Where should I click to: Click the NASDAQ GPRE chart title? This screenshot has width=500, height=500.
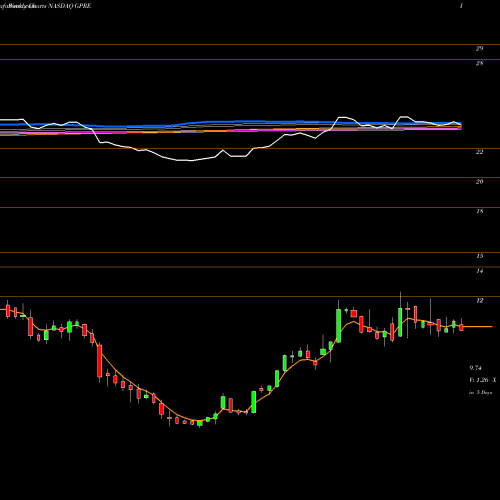point(45,6)
